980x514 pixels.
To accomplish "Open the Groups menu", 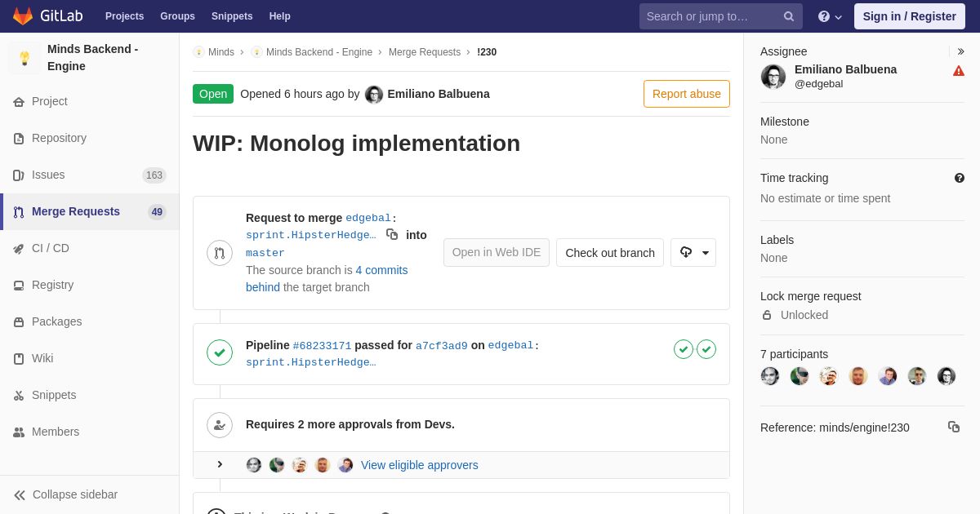I will click(177, 16).
